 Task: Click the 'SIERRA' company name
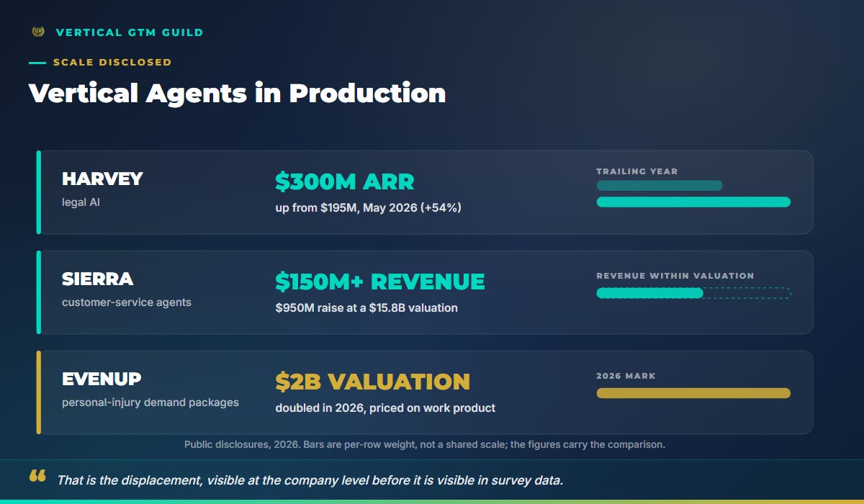pyautogui.click(x=98, y=279)
